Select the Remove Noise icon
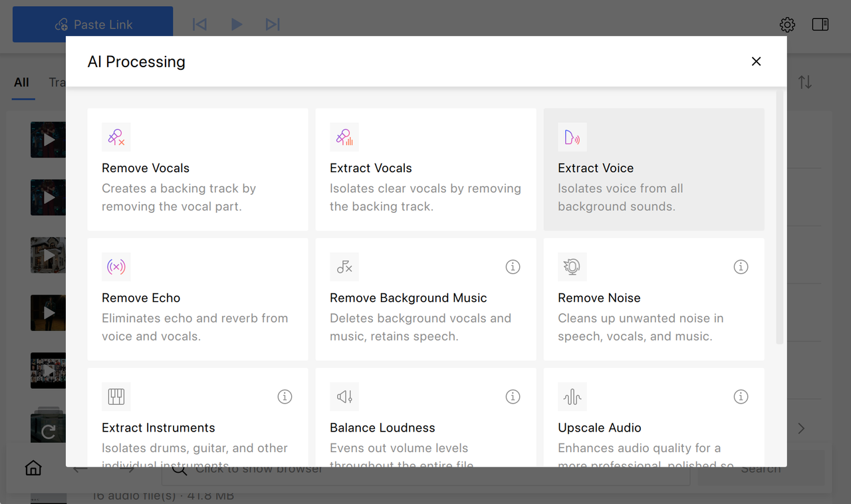Screen dimensions: 851x504 click(x=572, y=267)
